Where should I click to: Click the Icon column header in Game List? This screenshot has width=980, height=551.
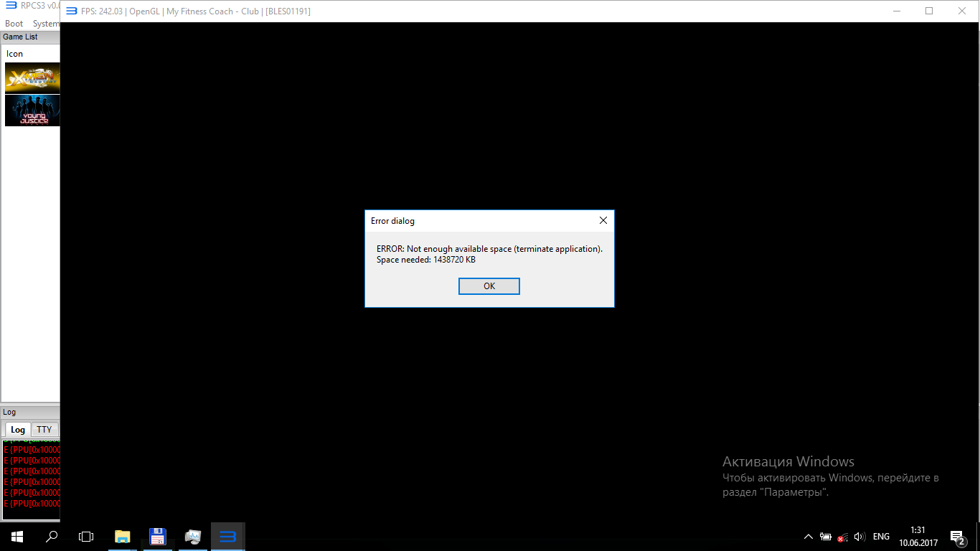15,54
